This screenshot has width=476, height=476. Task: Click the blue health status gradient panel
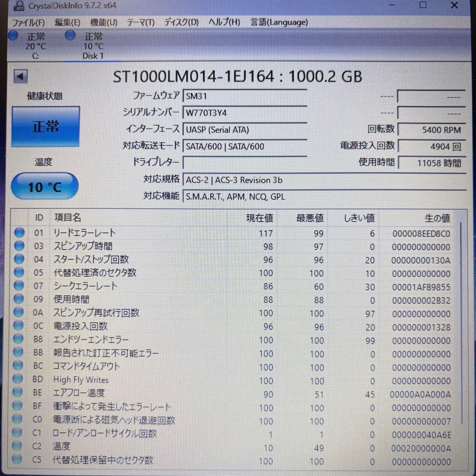tap(45, 126)
